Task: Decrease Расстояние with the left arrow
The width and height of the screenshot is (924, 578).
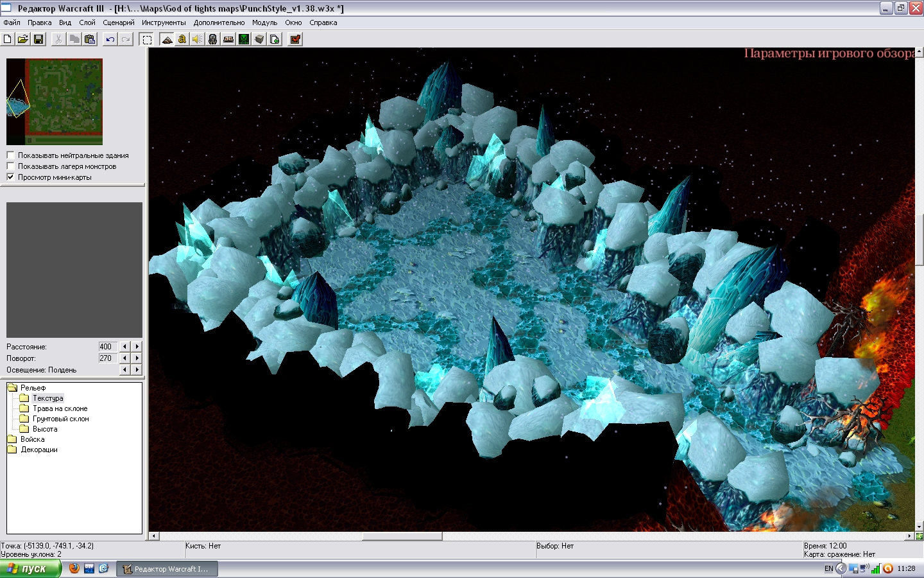Action: point(125,347)
